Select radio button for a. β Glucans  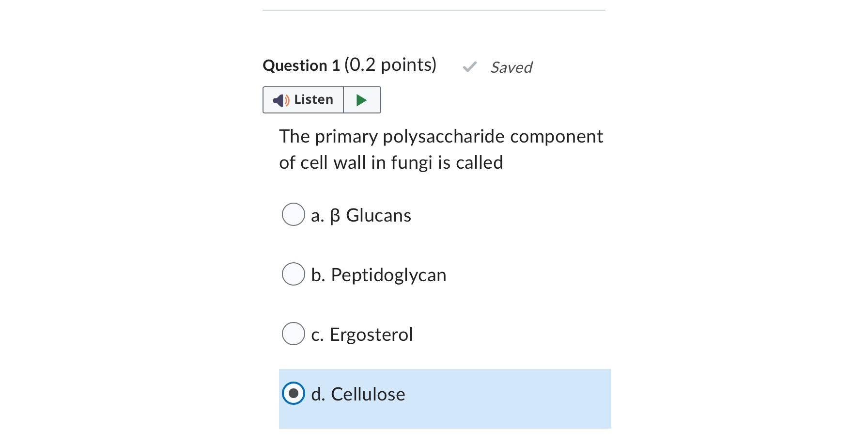point(293,214)
